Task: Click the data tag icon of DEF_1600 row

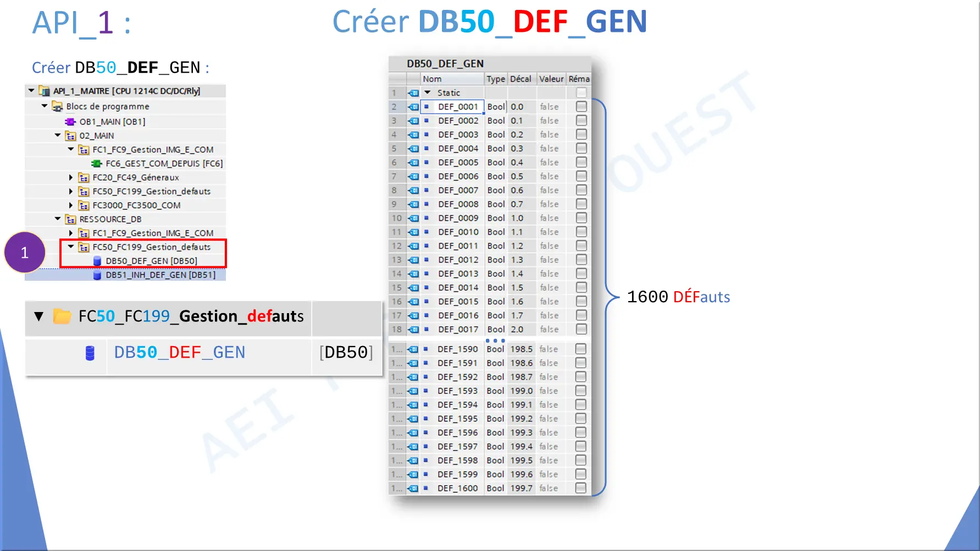Action: pos(413,488)
